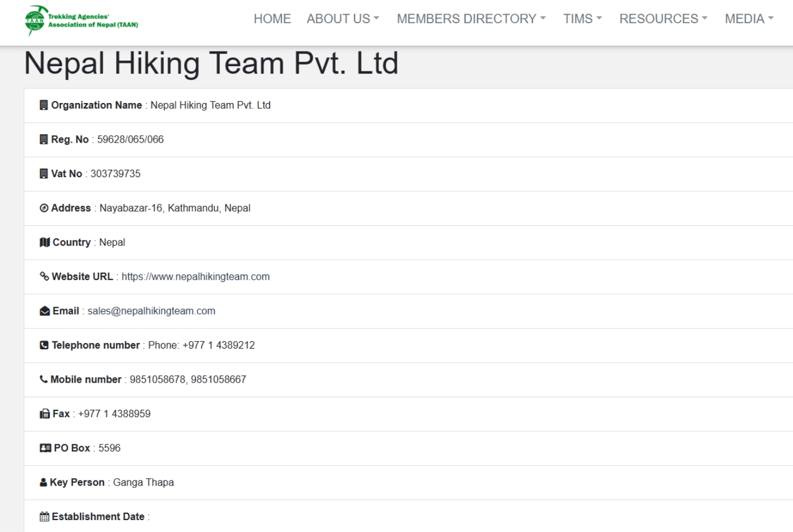Viewport: 793px width, 532px height.
Task: Click the phone-square icon beside Telephone number
Action: click(44, 345)
